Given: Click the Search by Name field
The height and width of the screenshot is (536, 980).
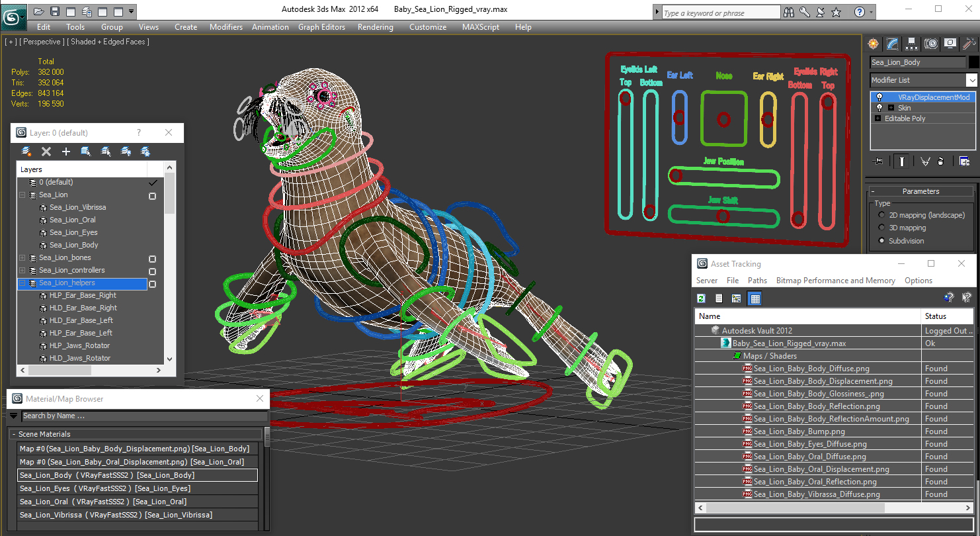Looking at the screenshot, I should [144, 416].
